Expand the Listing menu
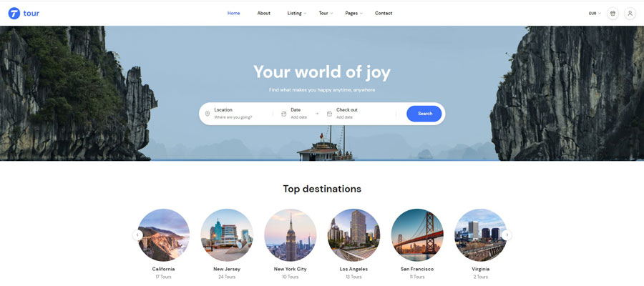644x286 pixels. coord(296,13)
